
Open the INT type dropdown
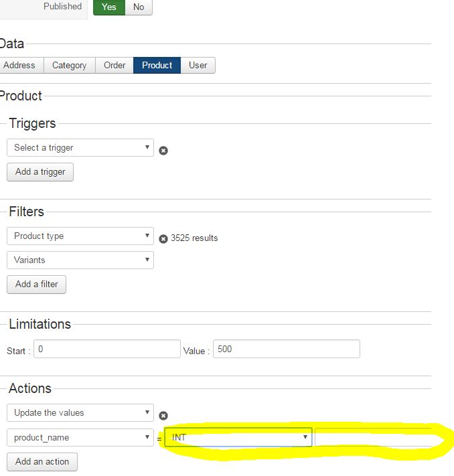pos(238,437)
